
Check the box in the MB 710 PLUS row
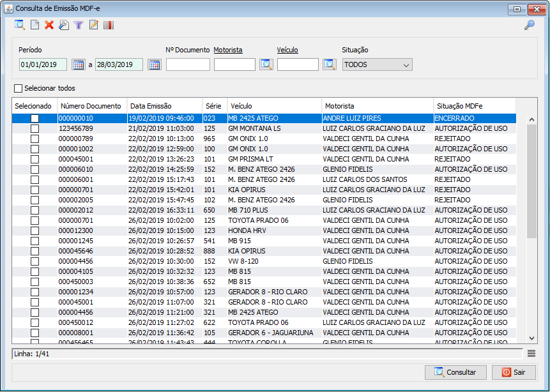coord(34,211)
